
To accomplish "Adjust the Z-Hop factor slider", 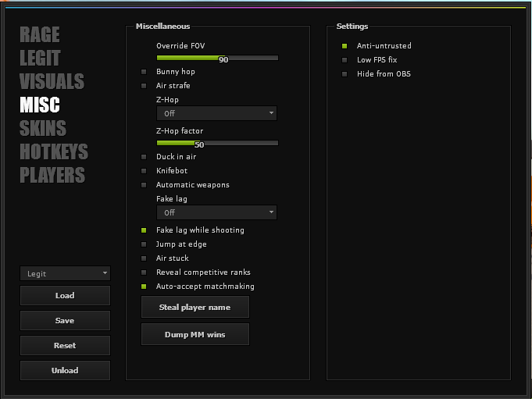I will (217, 143).
